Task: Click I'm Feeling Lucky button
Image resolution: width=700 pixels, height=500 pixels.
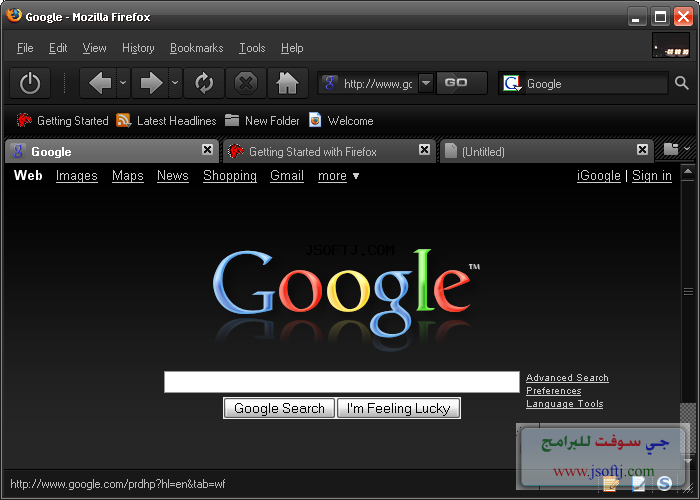Action: coord(399,408)
